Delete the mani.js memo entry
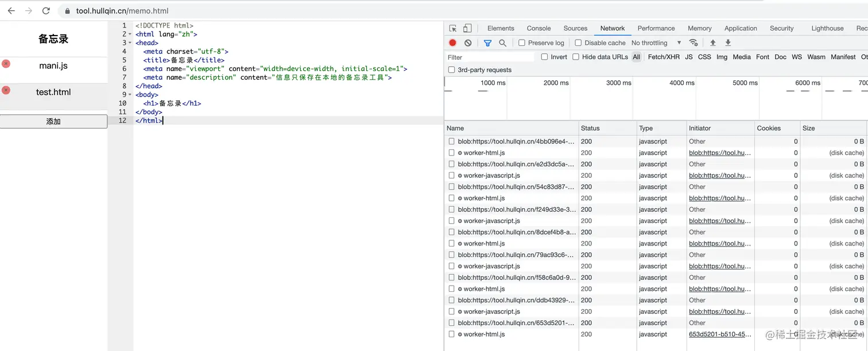Image resolution: width=868 pixels, height=351 pixels. click(6, 64)
